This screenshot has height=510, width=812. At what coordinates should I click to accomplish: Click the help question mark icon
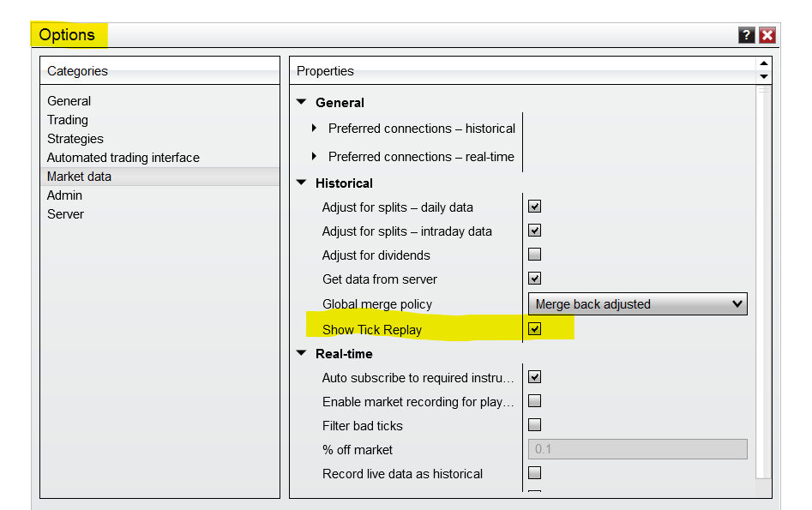click(x=746, y=35)
